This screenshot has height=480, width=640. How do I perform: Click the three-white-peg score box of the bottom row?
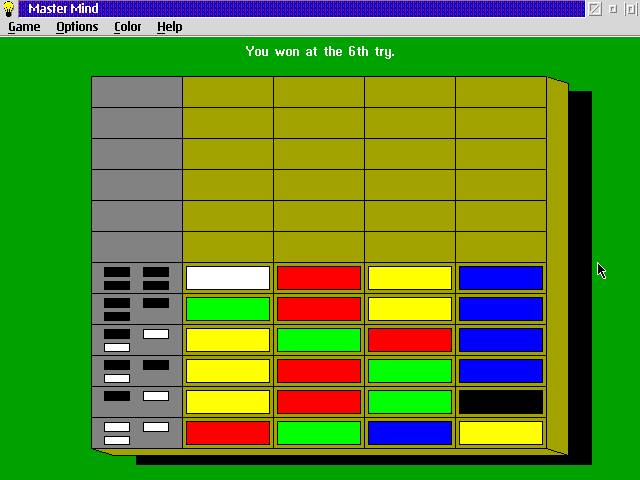137,433
